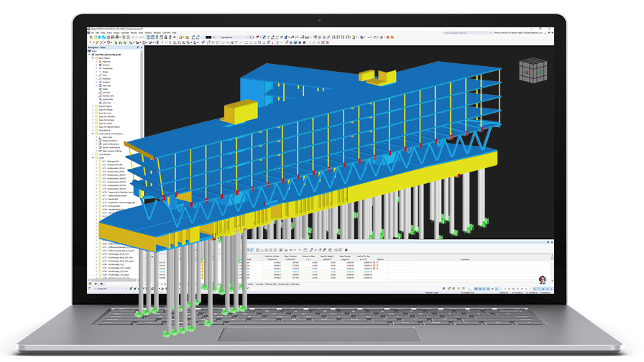Switch to the Member Sets table tab
644x362 pixels.
pyautogui.click(x=270, y=284)
